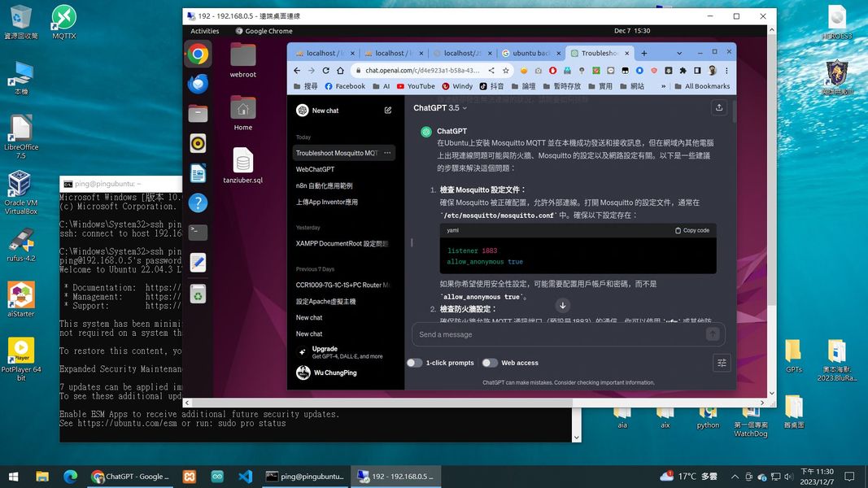
Task: Open the prompt settings sliders icon
Action: (x=722, y=364)
